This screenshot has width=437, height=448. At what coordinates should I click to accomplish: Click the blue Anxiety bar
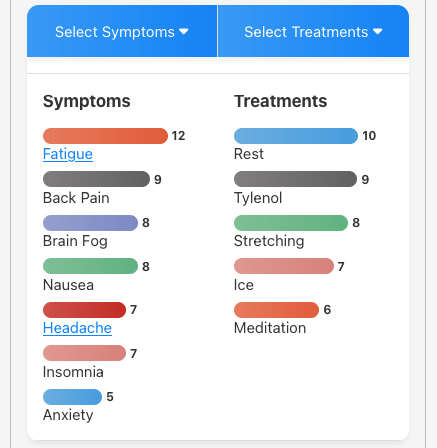(x=72, y=397)
